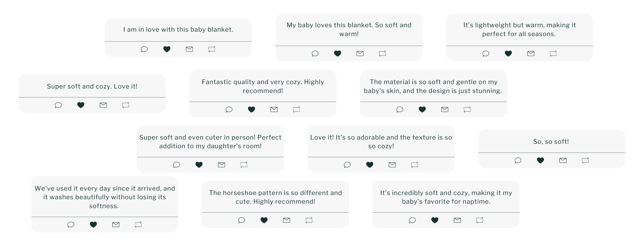The height and width of the screenshot is (242, 644).
Task: Share "even cuter in person" review by mail
Action: pos(221,165)
